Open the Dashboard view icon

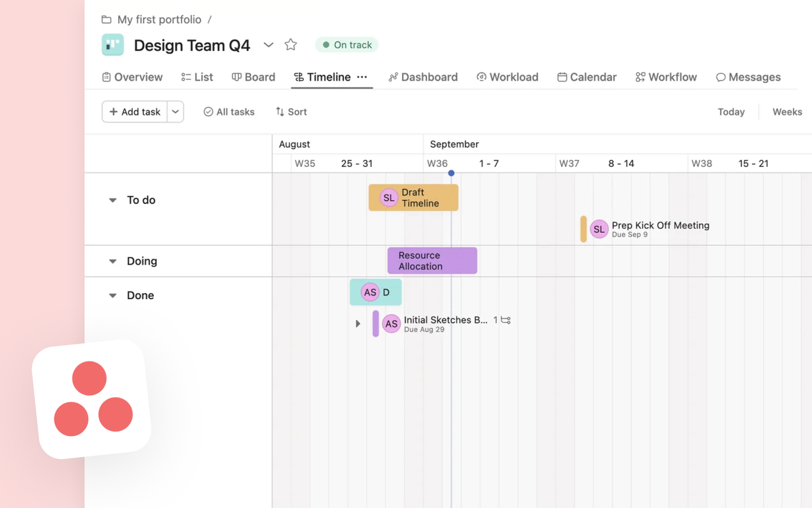coord(393,77)
